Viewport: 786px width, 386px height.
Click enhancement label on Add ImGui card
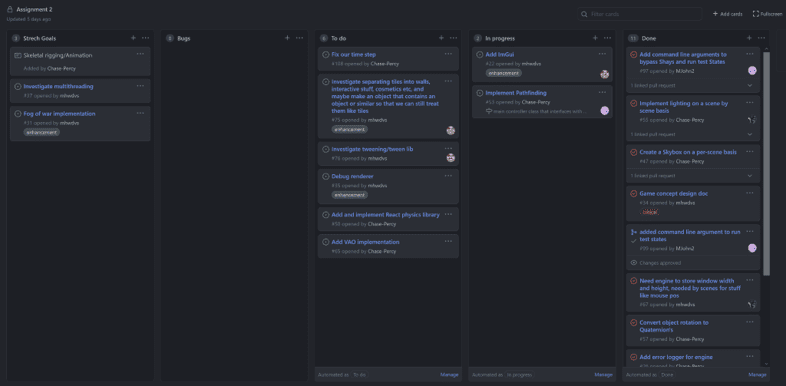coord(503,73)
